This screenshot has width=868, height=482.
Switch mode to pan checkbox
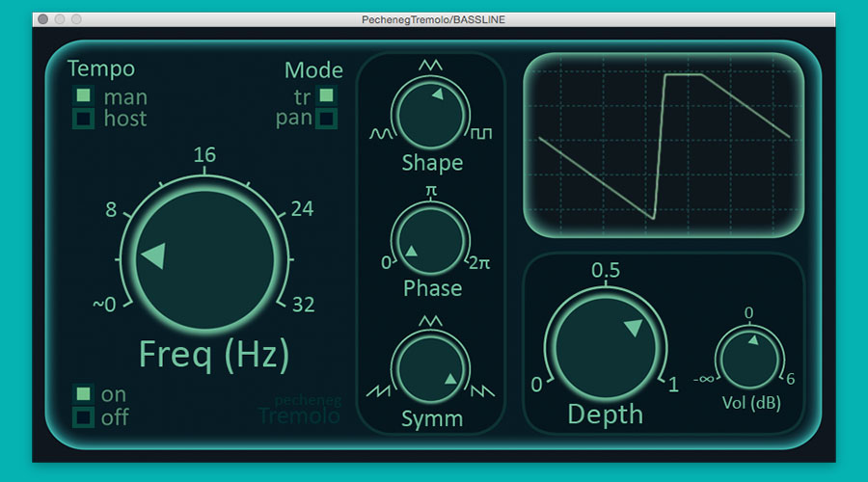point(326,119)
